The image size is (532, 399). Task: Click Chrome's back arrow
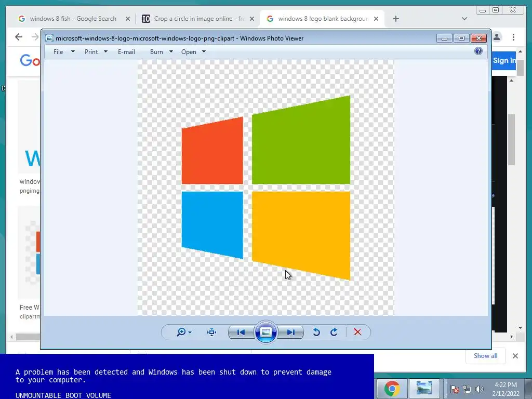(x=19, y=37)
